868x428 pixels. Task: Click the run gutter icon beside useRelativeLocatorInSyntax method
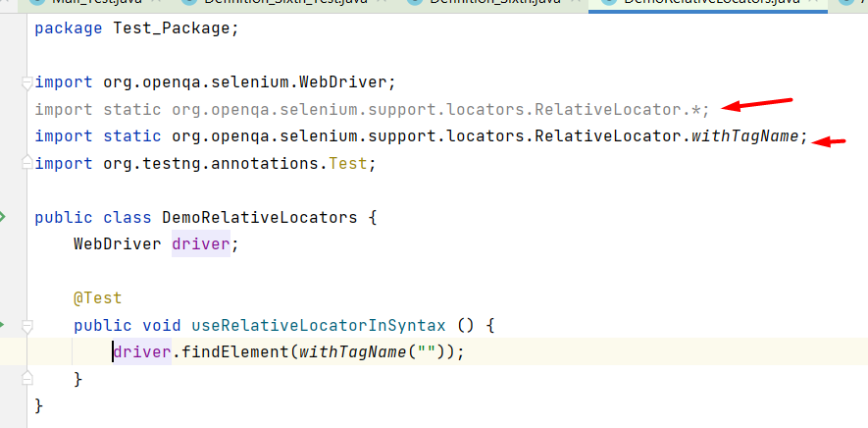pos(3,324)
